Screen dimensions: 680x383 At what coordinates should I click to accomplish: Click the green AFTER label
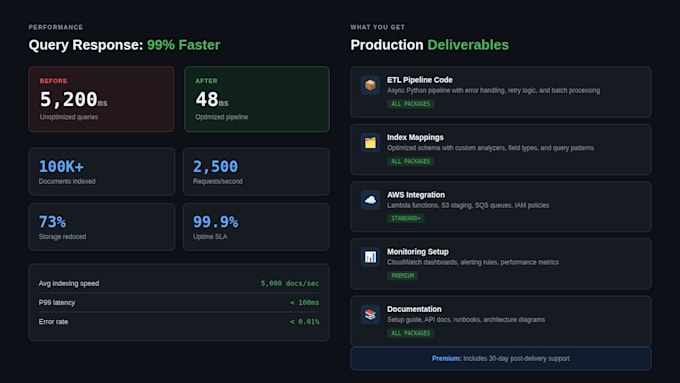click(x=206, y=81)
